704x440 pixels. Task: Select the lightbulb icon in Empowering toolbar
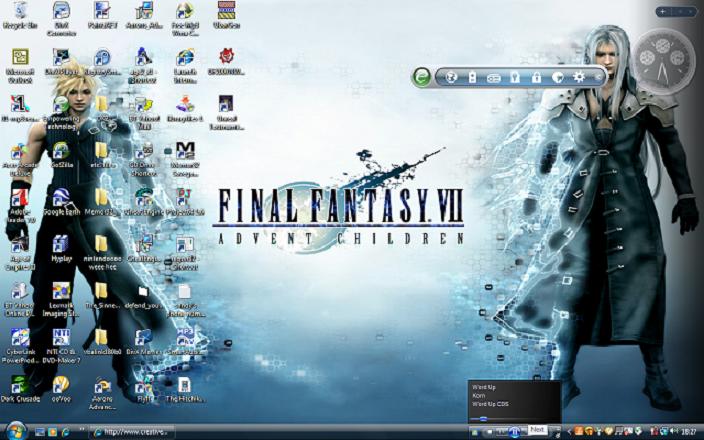(x=515, y=77)
